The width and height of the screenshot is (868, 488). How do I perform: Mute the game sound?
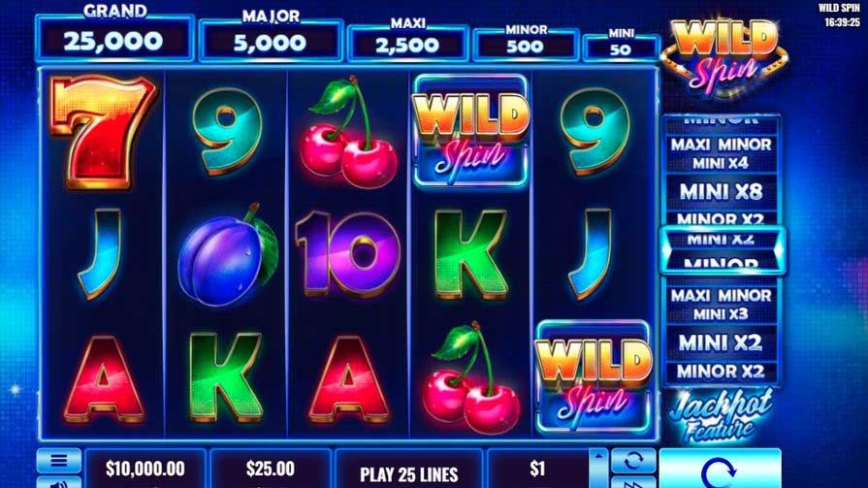click(59, 482)
